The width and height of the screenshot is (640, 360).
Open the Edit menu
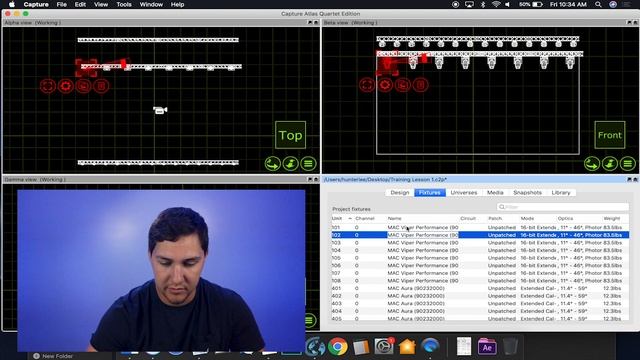[x=80, y=4]
